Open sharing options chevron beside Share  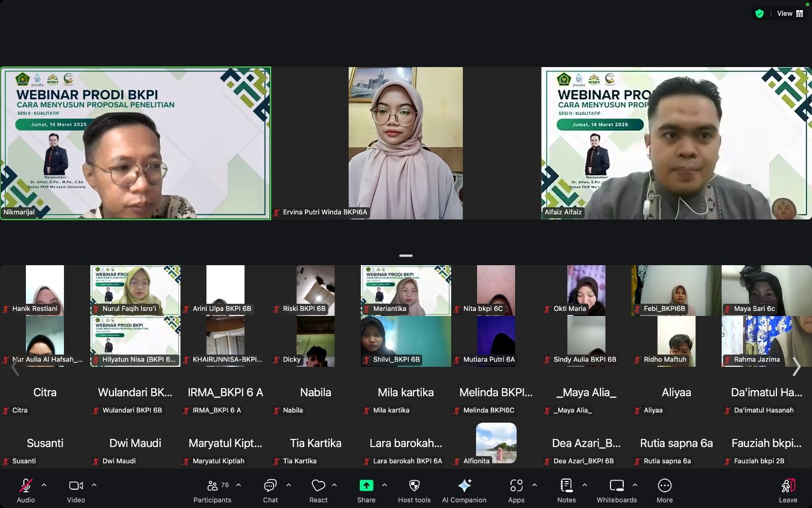(x=384, y=484)
